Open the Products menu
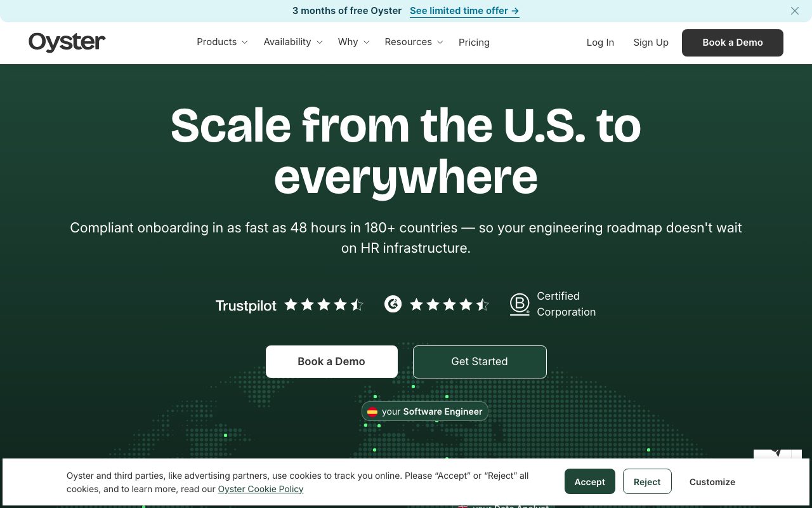The image size is (812, 508). (222, 42)
